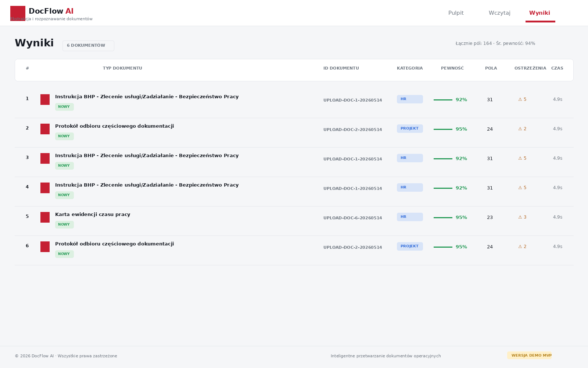The height and width of the screenshot is (368, 588).
Task: Select the Wyniki tab
Action: click(x=539, y=13)
